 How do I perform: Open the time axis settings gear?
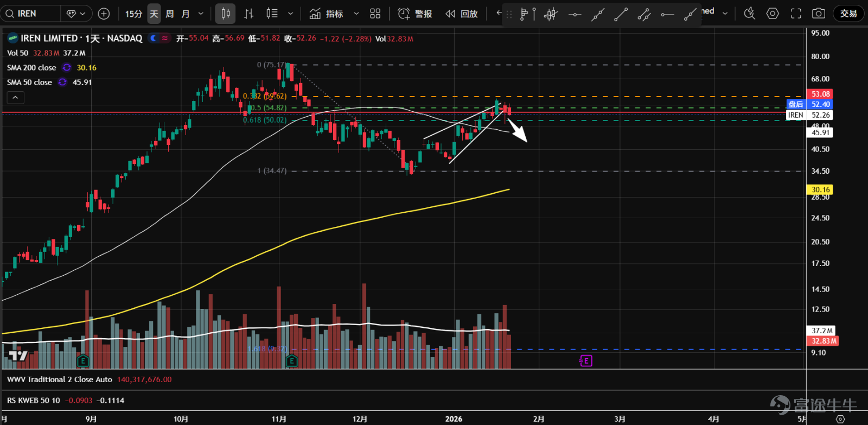(x=840, y=419)
